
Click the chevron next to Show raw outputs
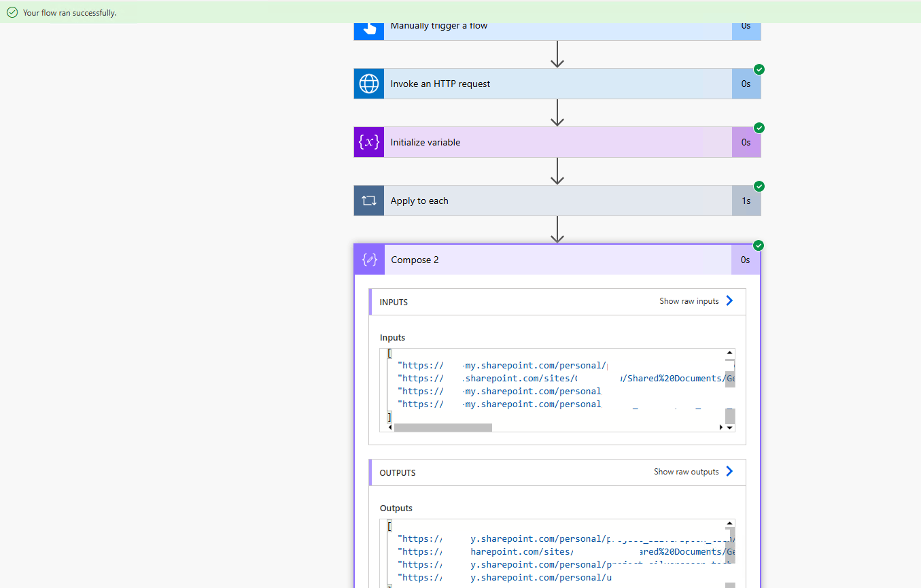click(729, 471)
